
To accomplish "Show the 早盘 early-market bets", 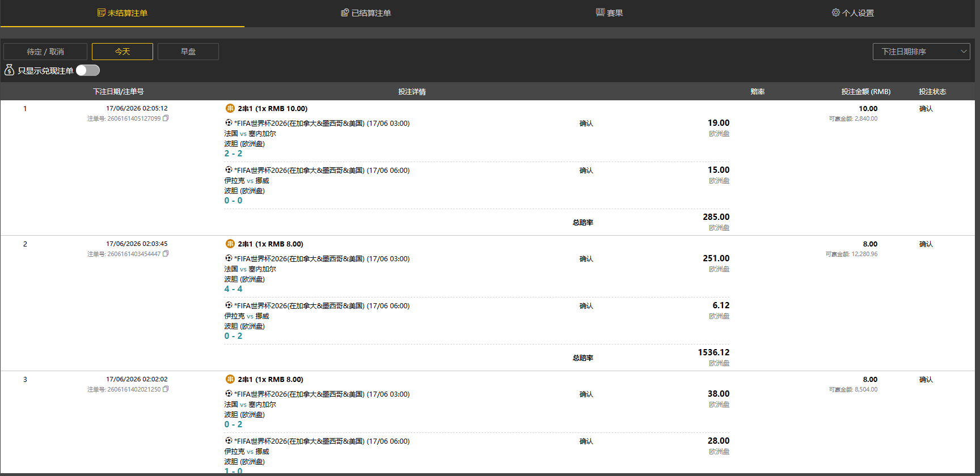I will [188, 52].
